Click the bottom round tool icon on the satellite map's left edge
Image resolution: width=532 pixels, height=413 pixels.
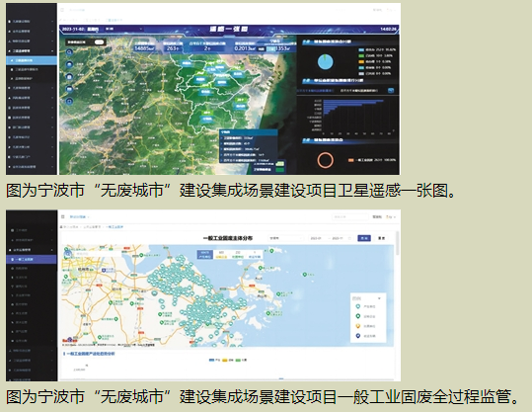click(x=69, y=101)
